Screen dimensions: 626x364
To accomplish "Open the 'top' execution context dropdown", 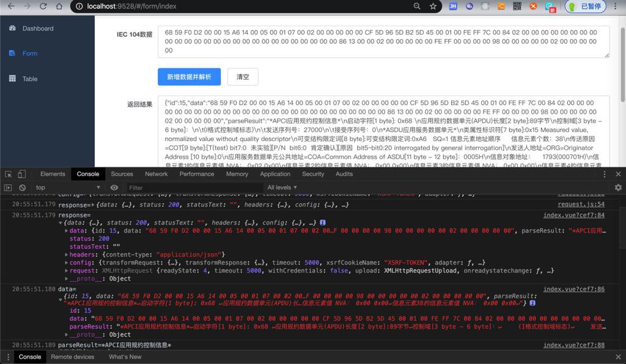I will pos(67,187).
